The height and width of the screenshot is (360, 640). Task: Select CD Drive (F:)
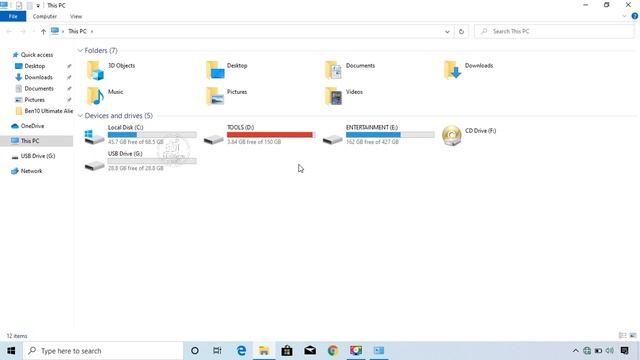[x=469, y=135]
